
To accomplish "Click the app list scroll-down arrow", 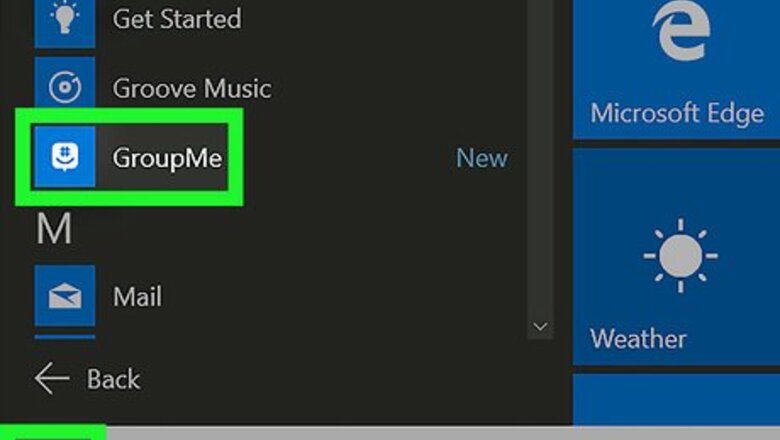I will (540, 327).
